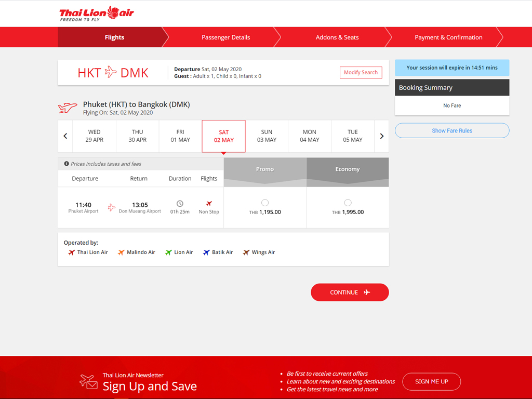Image resolution: width=532 pixels, height=399 pixels.
Task: Choose TUE 05 MAY date tab
Action: (353, 136)
